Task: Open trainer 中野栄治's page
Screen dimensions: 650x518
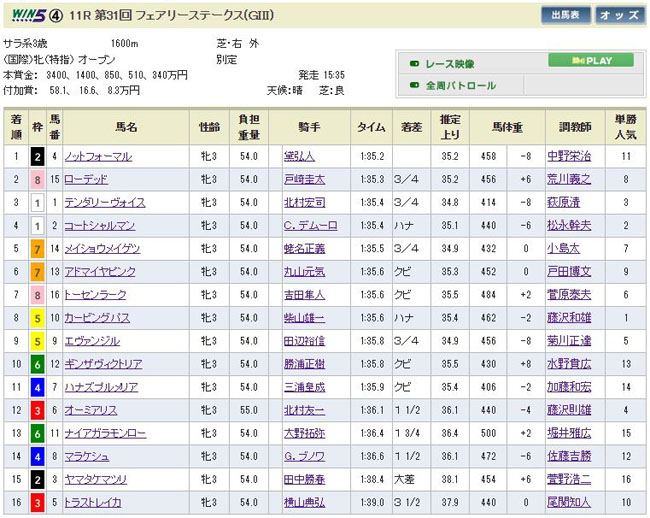Action: pos(568,157)
